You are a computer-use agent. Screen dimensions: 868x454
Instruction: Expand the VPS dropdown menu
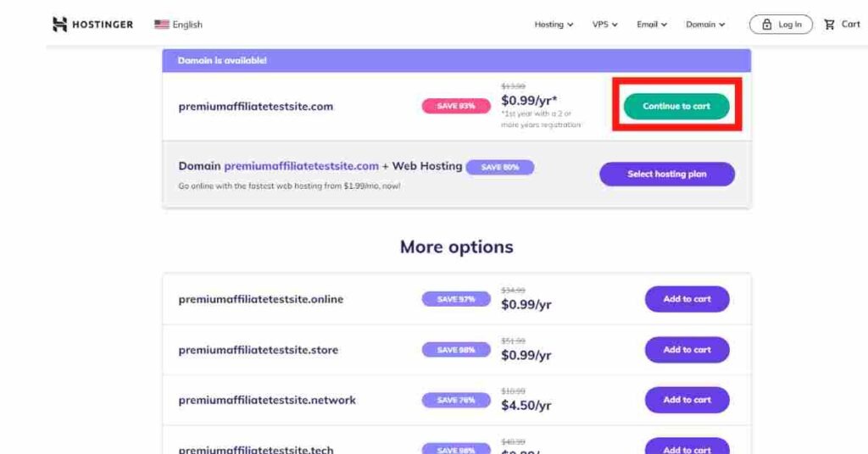click(604, 25)
